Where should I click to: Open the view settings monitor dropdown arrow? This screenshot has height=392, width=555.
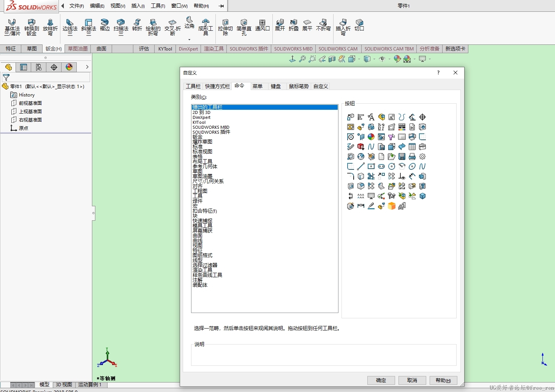[430, 59]
